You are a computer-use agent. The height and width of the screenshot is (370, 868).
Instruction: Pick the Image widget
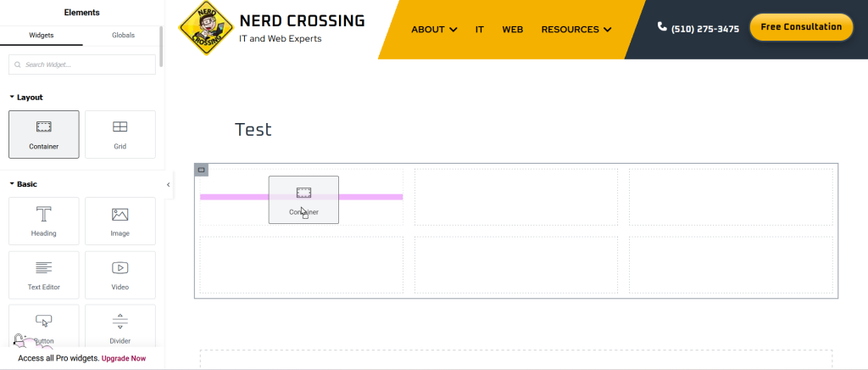coord(120,221)
